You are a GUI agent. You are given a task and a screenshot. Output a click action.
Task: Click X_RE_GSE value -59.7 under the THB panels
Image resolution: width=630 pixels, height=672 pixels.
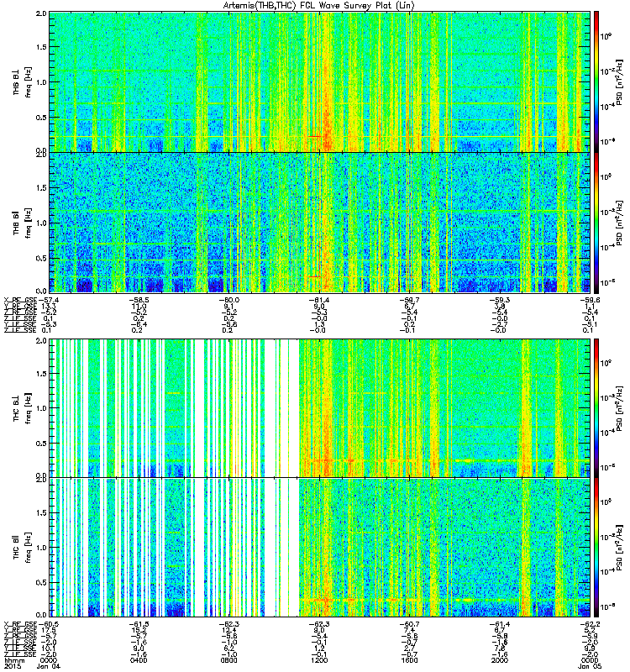tap(409, 300)
